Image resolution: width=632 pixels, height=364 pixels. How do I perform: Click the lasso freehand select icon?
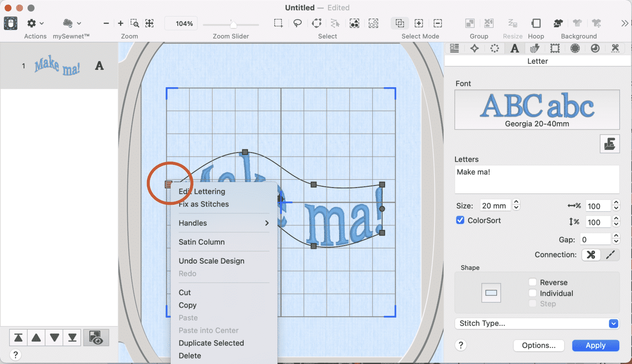pos(297,23)
